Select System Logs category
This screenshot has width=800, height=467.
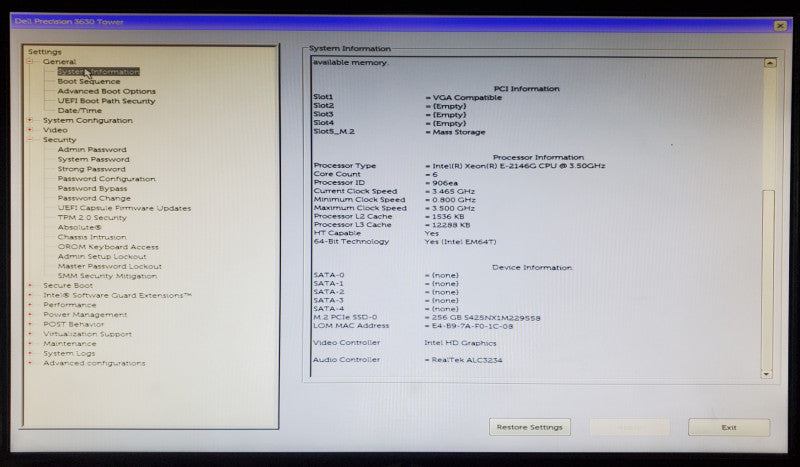coord(69,353)
